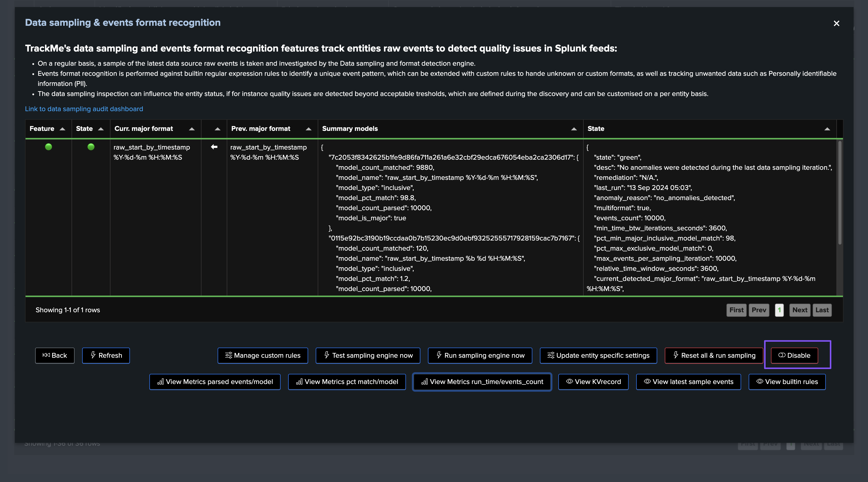Open Update entity specific settings
Viewport: 868px width, 482px height.
[x=598, y=355]
